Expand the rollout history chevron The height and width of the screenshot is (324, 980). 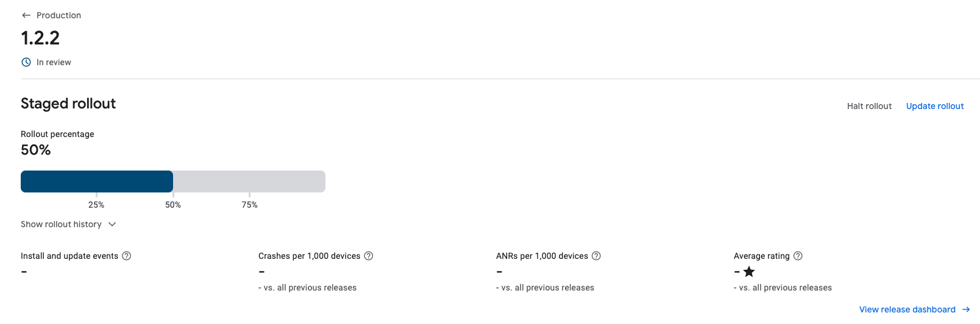pyautogui.click(x=112, y=224)
